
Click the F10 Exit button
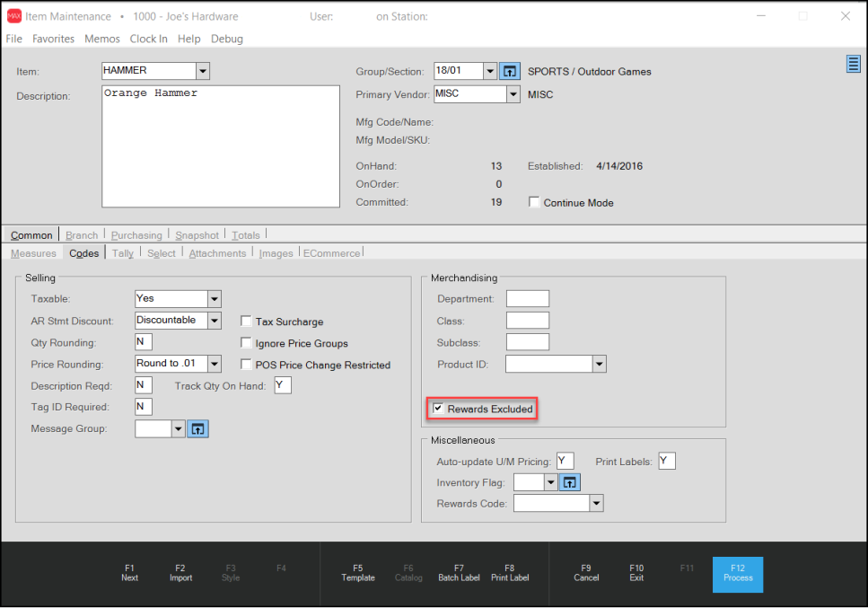636,573
